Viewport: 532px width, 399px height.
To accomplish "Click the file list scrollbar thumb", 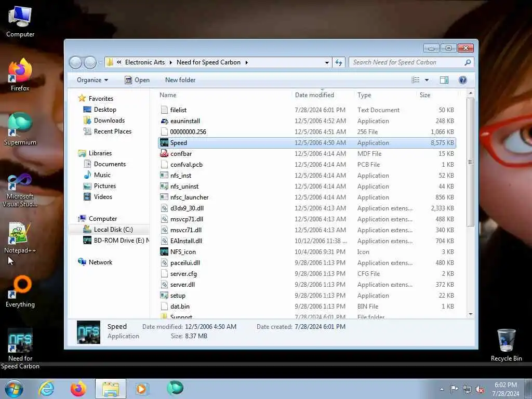I will 470,162.
